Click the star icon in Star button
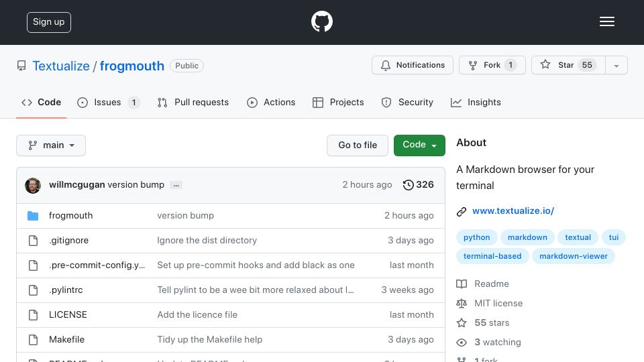Screen dimensions: 644x362 pos(545,64)
